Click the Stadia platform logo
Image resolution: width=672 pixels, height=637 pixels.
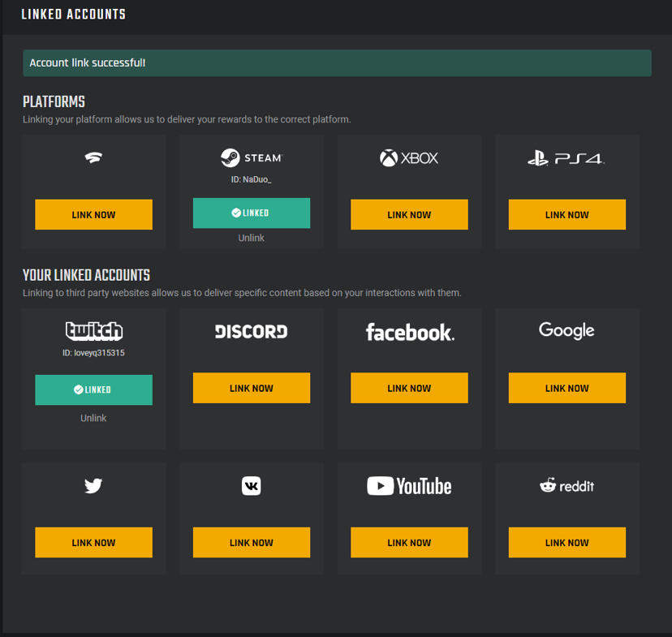click(x=93, y=157)
